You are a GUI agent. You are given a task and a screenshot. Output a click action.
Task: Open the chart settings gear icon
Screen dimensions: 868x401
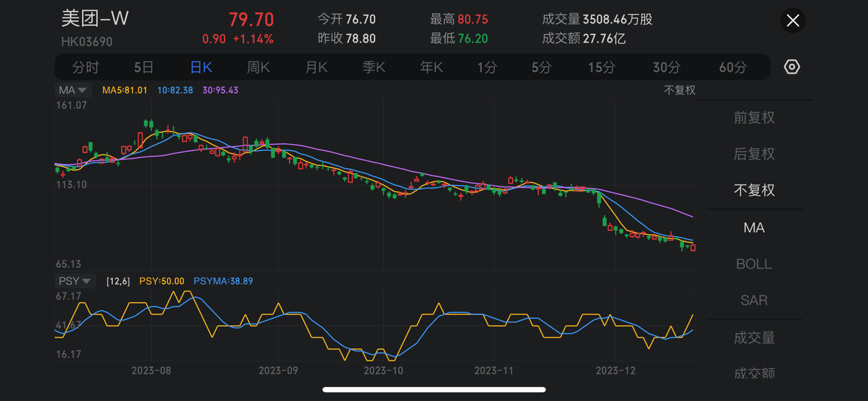(x=792, y=67)
